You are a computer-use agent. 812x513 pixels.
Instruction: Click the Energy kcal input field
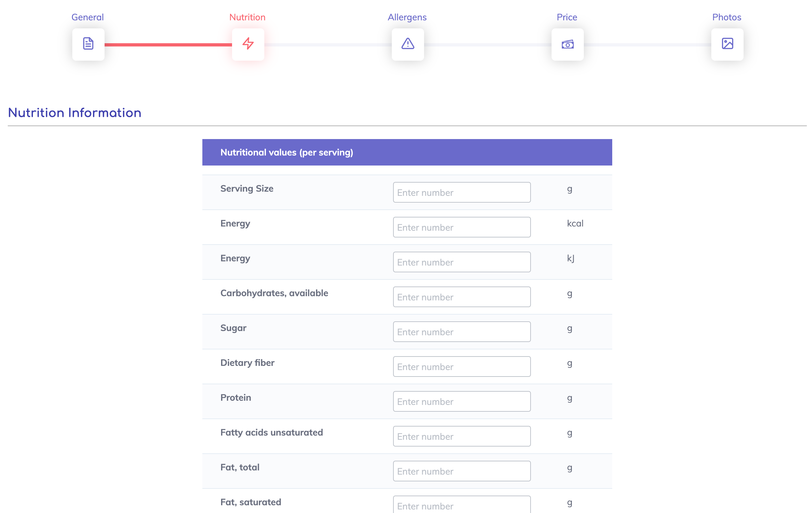(461, 227)
